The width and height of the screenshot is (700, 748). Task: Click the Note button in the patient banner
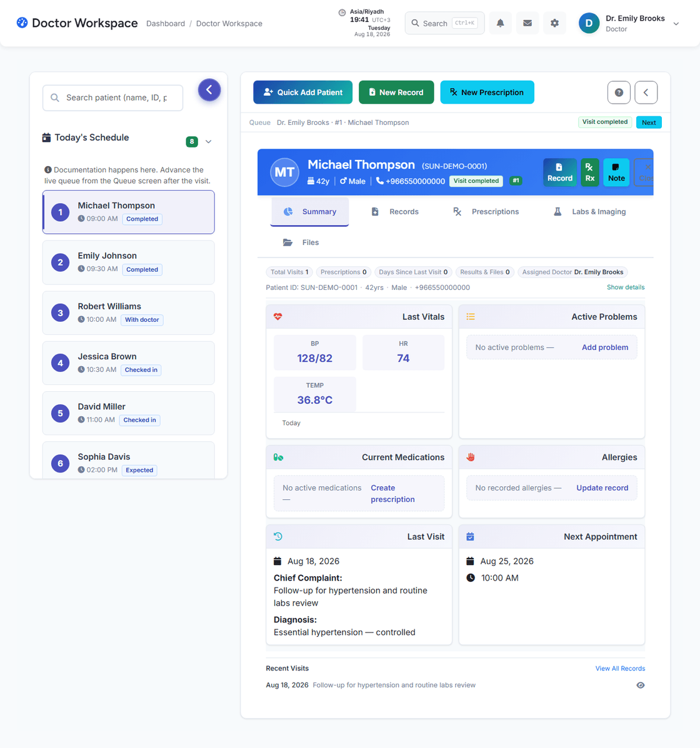point(616,172)
